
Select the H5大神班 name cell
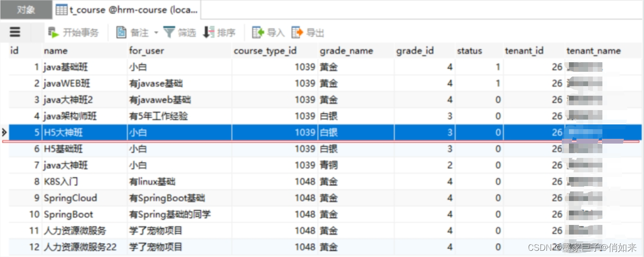tap(84, 133)
